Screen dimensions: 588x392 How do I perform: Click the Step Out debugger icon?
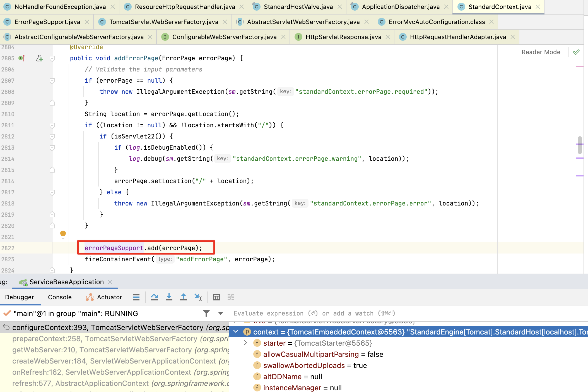pos(183,297)
